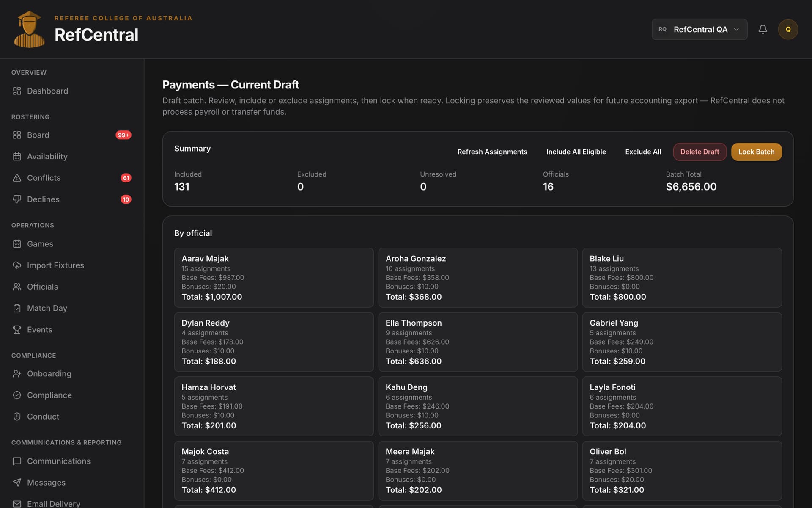The width and height of the screenshot is (812, 508).
Task: Click the Batch Total $6,656.00 value
Action: click(x=691, y=187)
